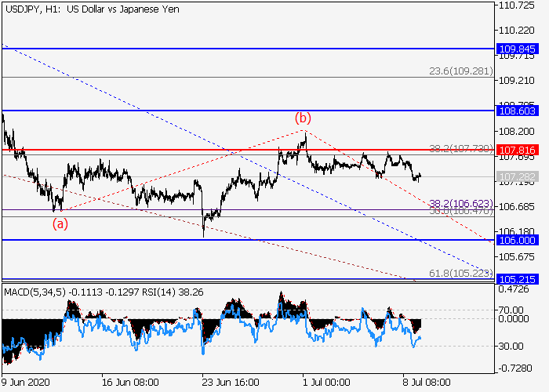549x392 pixels.
Task: Click the 23.6(109.281) Fibonacci level label
Action: pos(461,71)
